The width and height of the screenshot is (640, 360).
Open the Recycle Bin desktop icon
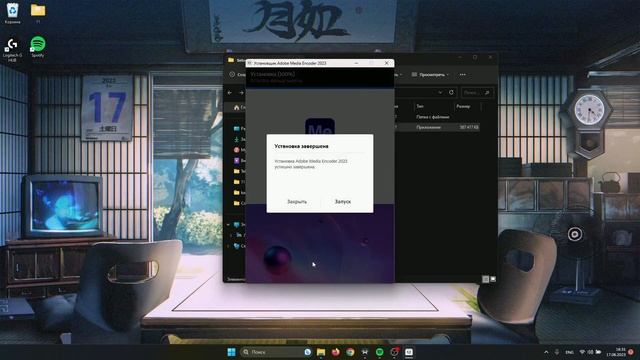pos(13,13)
